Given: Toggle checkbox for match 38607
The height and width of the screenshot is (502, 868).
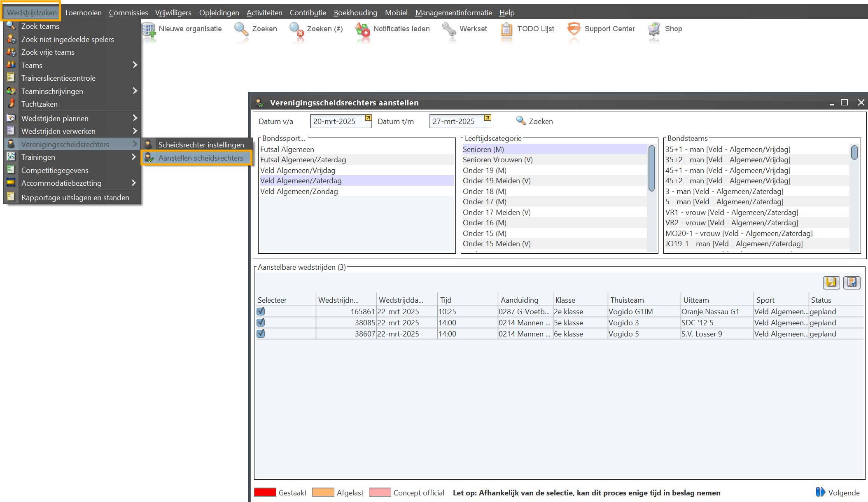Looking at the screenshot, I should pyautogui.click(x=261, y=334).
